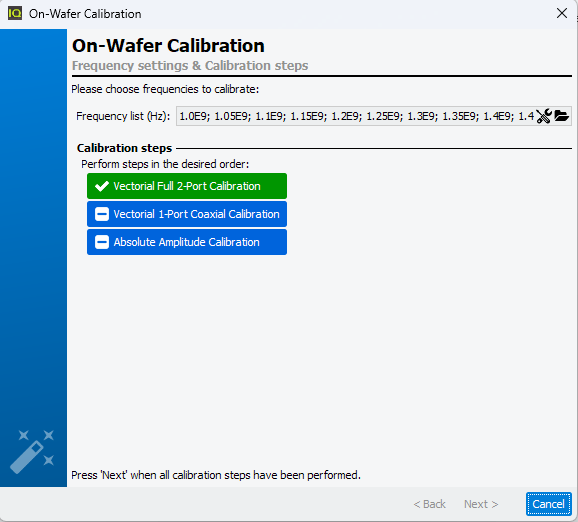Run Absolute Amplitude Calibration step
578x522 pixels.
(187, 242)
